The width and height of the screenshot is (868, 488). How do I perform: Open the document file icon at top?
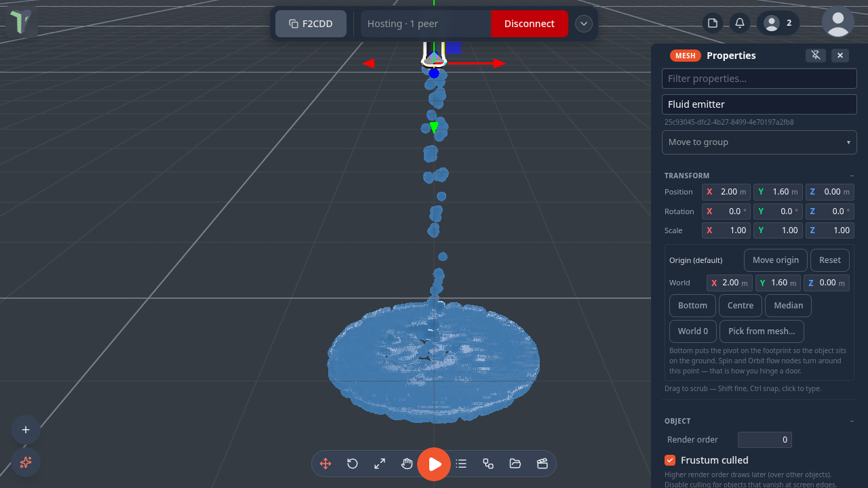[713, 23]
